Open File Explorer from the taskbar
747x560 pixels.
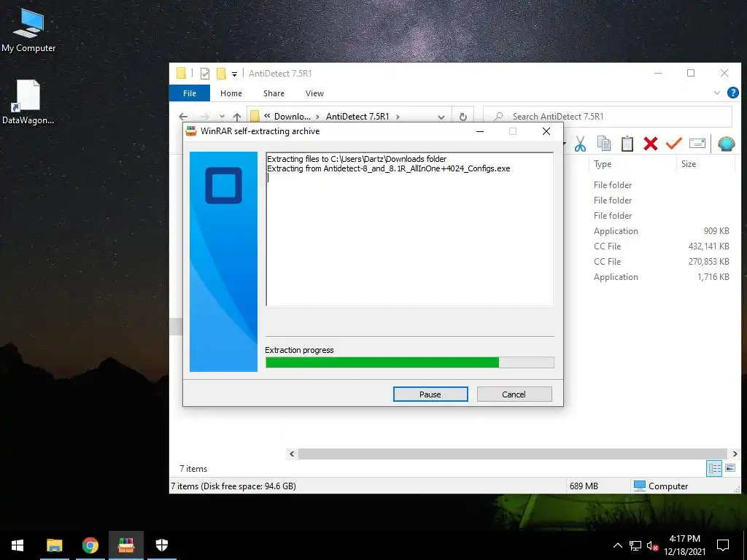click(x=54, y=545)
